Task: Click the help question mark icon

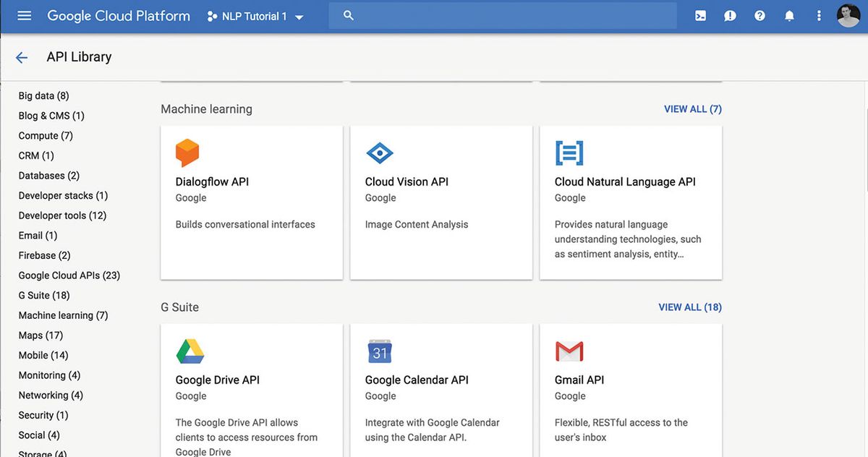Action: point(759,15)
